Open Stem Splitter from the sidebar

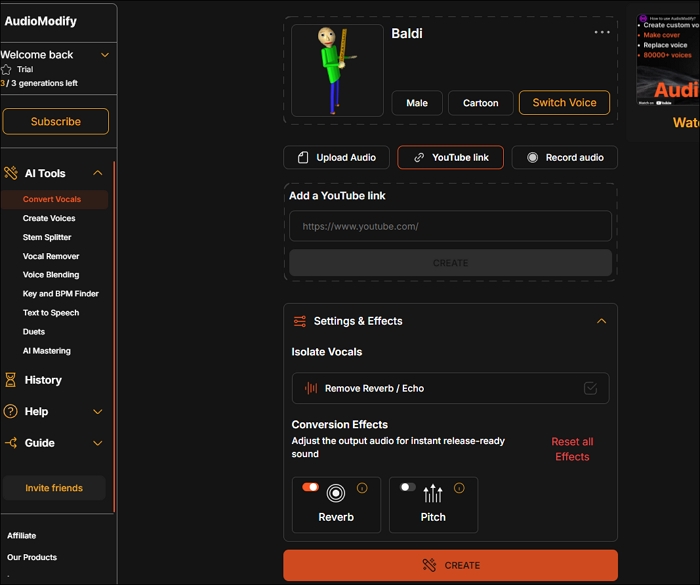tap(47, 237)
